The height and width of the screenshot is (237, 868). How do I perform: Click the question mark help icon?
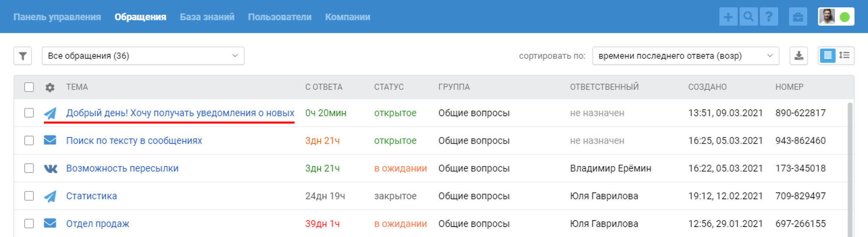769,17
